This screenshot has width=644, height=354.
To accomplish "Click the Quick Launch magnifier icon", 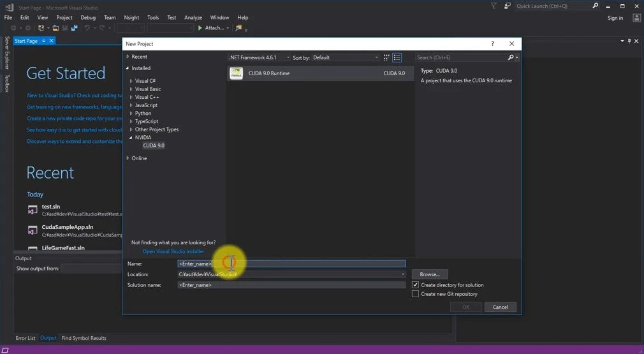I will [595, 6].
